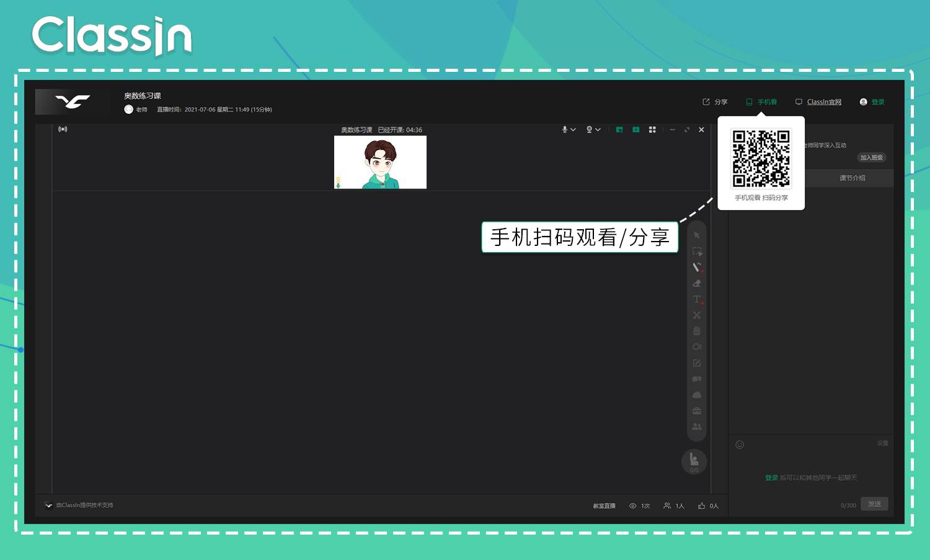Click the 设置 chat settings link
This screenshot has height=560, width=930.
coord(883,443)
